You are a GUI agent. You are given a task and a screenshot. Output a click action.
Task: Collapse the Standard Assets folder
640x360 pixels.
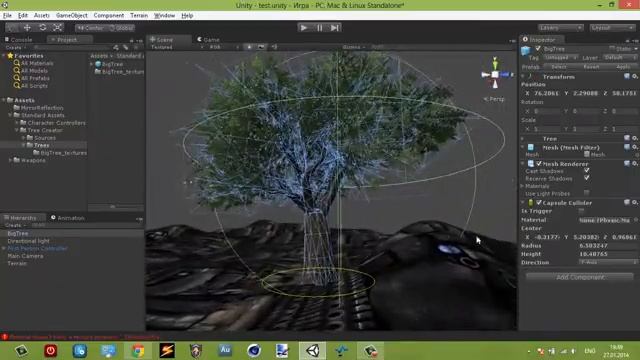pos(10,115)
